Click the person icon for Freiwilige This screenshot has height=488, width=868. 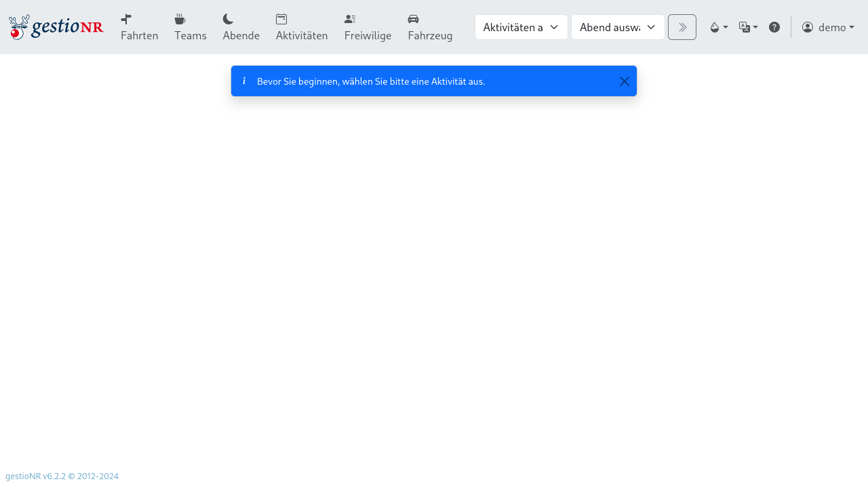pos(349,19)
